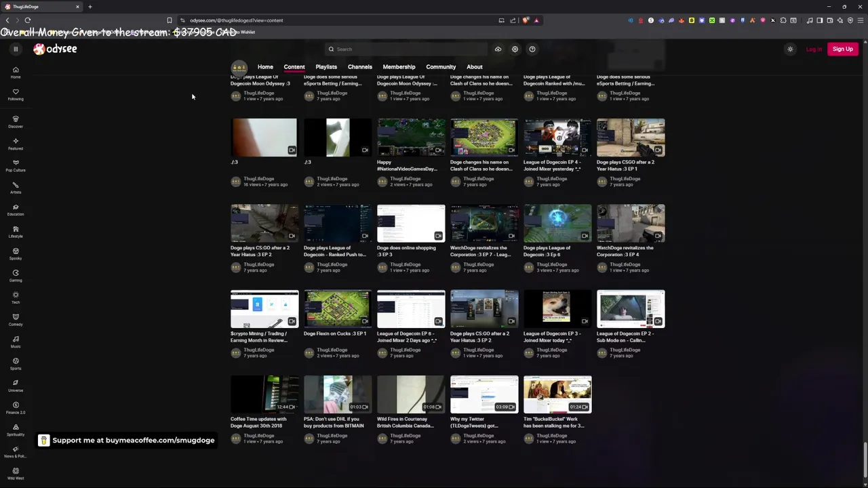Toggle the light/dark theme switch

point(790,49)
